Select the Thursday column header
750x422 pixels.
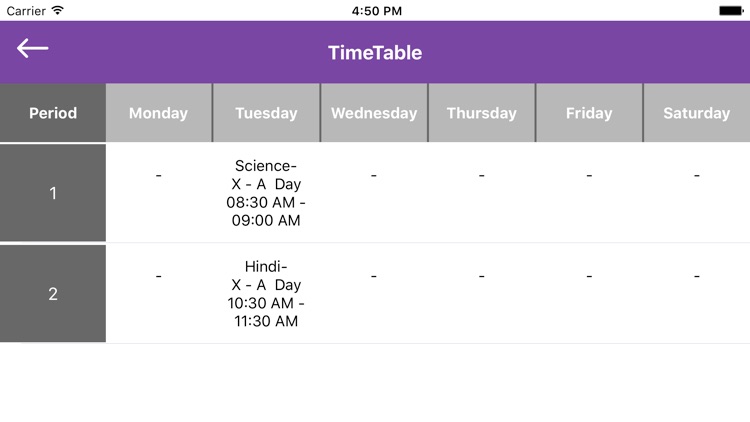click(x=481, y=113)
